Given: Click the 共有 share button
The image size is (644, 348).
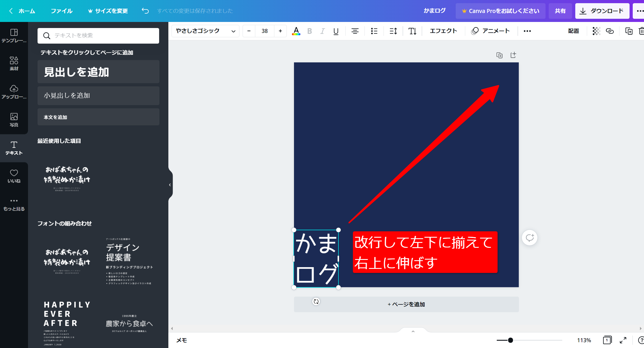Looking at the screenshot, I should [x=560, y=11].
